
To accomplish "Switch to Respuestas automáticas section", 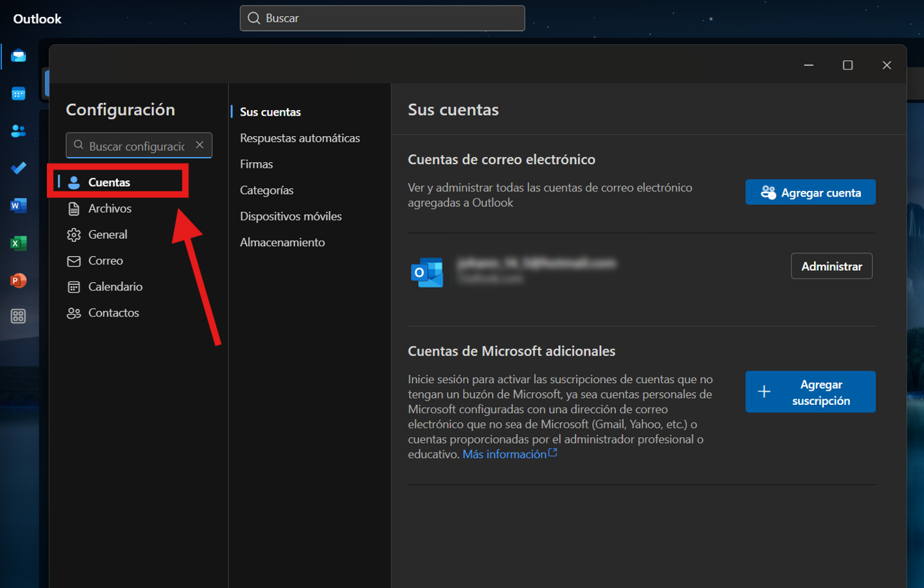I will [x=300, y=138].
